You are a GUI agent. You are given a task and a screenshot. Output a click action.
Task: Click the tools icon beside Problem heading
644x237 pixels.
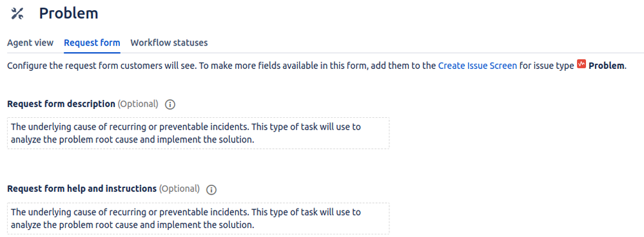(17, 14)
